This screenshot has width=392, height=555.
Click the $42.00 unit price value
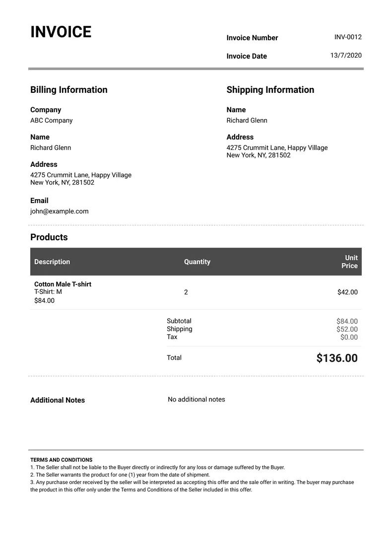347,292
